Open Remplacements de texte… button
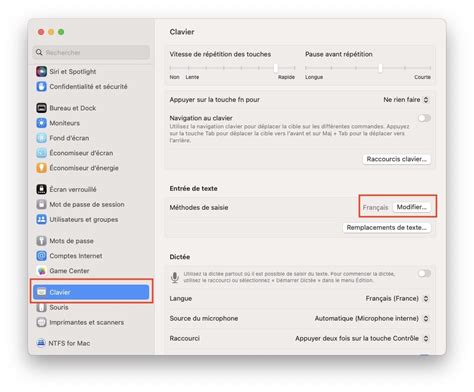474x392 pixels. click(387, 227)
